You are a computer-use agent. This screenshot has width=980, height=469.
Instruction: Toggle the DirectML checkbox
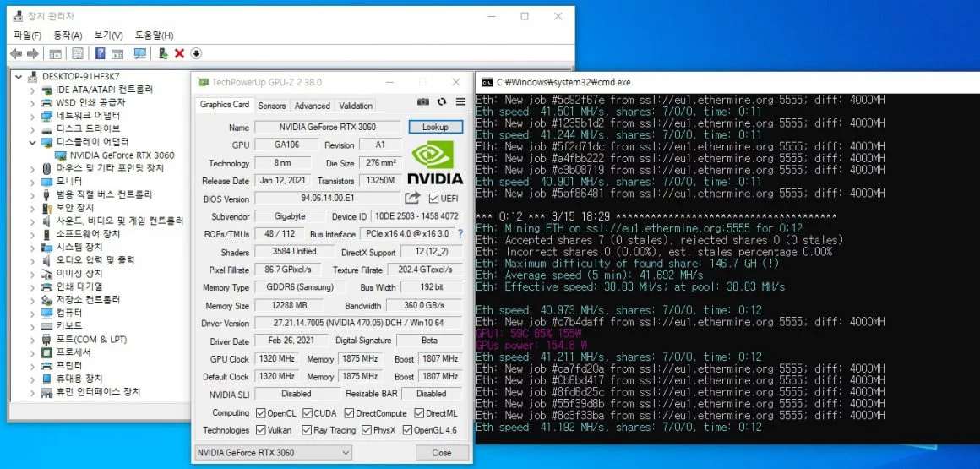coord(419,413)
